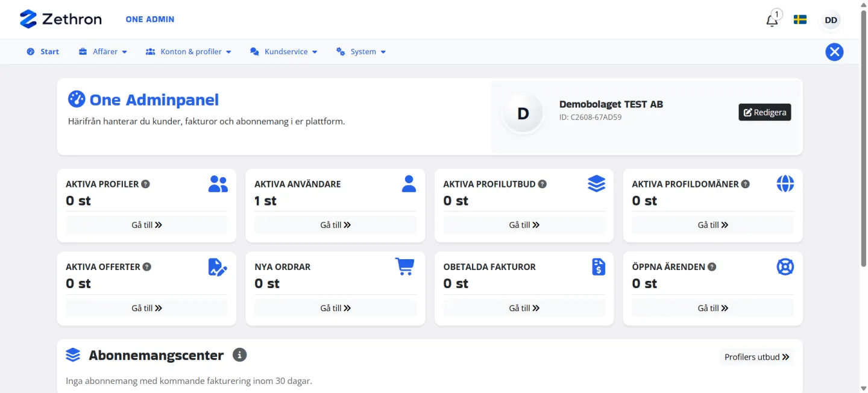Click the blue round X button

point(834,52)
